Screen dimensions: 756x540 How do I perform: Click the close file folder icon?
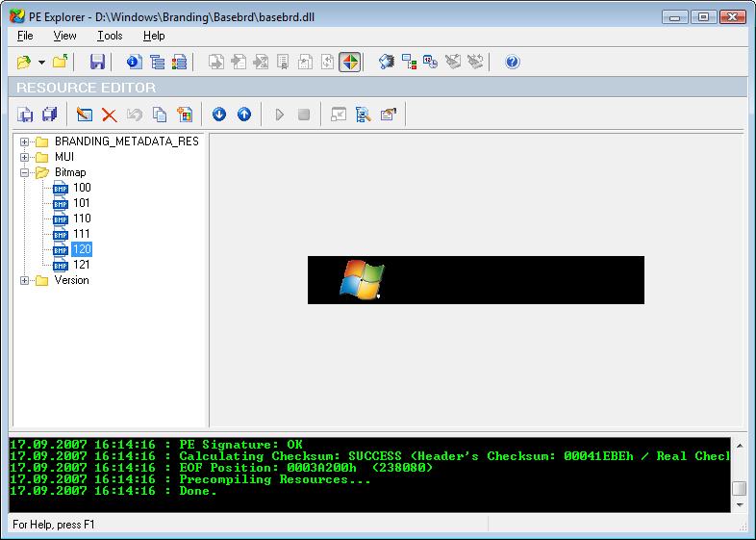(x=61, y=62)
